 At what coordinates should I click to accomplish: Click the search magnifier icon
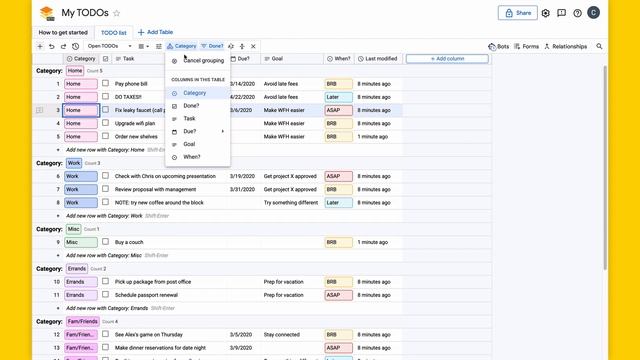[599, 47]
